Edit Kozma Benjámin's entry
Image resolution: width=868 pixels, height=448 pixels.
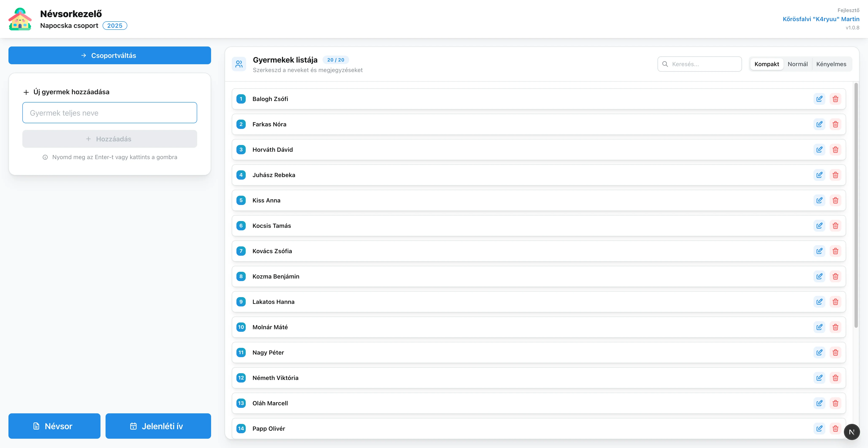(x=819, y=276)
